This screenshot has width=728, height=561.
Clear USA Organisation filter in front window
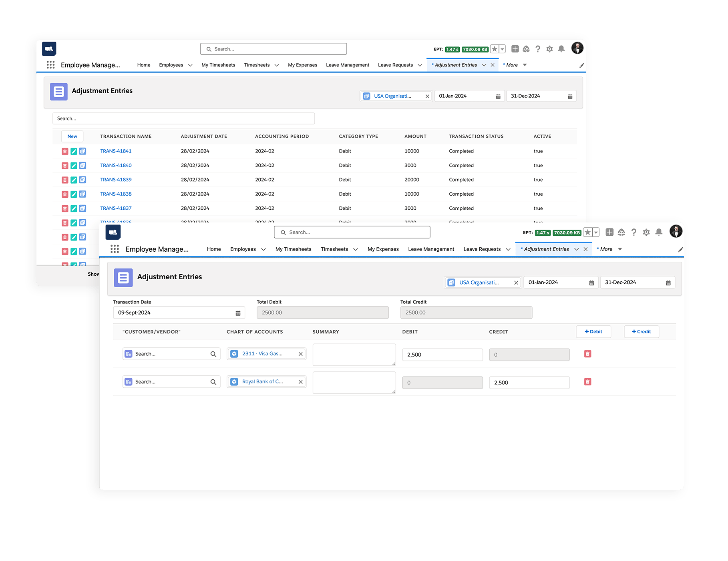point(516,283)
